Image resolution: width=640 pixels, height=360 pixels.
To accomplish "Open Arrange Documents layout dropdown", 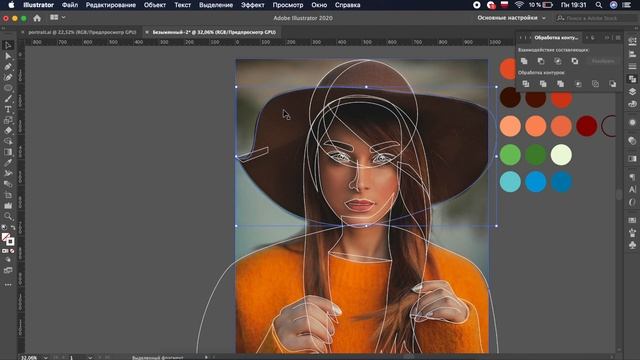I will point(57,18).
